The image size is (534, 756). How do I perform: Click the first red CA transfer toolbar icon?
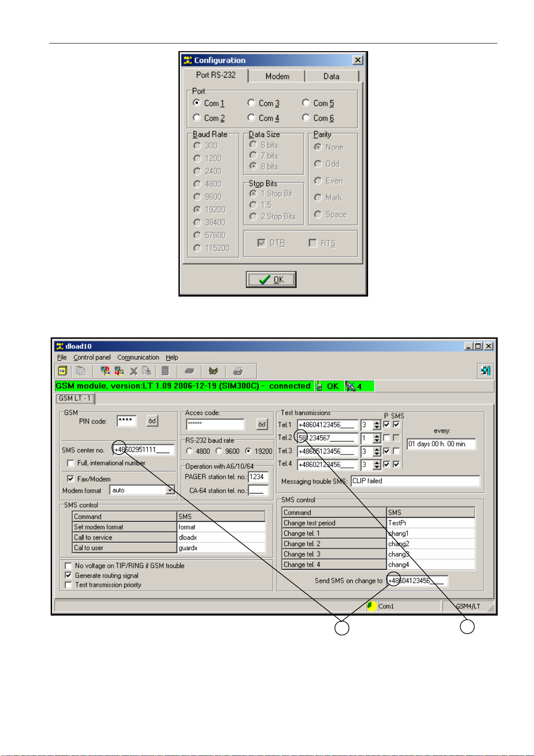(x=105, y=371)
